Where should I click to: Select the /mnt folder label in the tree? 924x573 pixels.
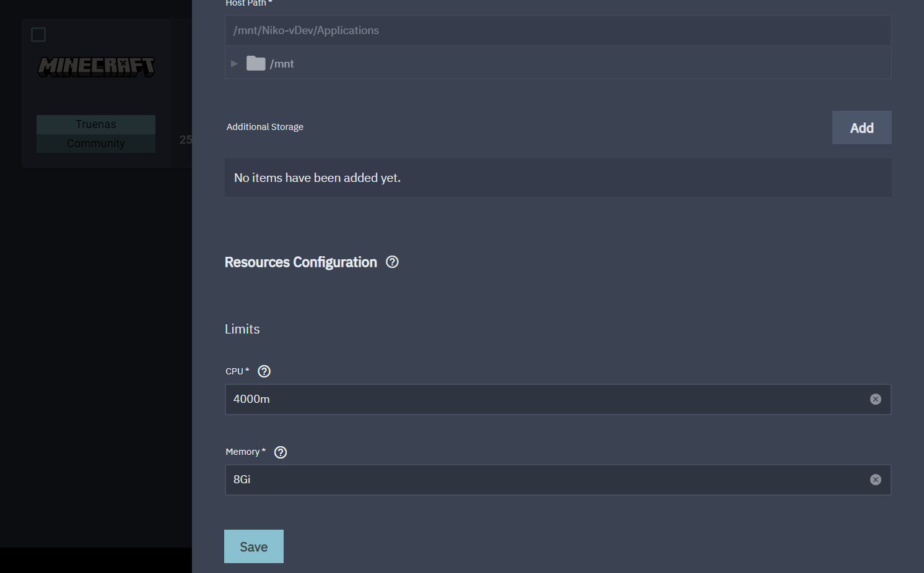point(282,64)
